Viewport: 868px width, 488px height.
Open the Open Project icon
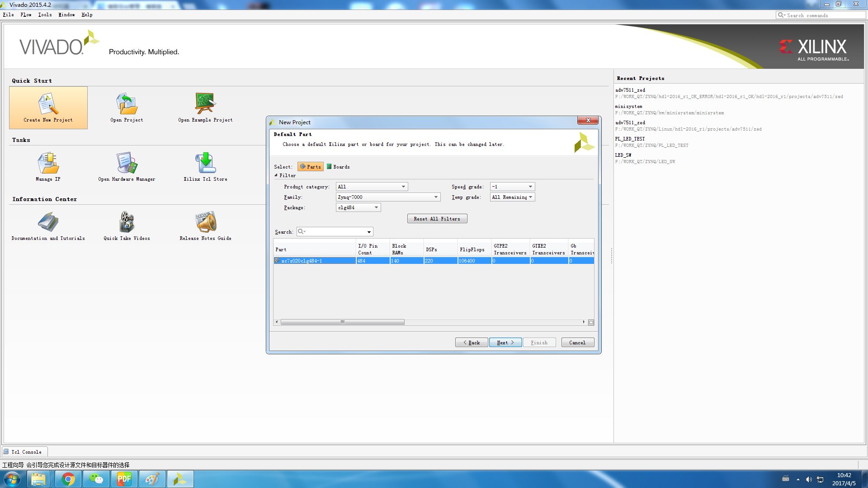[x=127, y=104]
